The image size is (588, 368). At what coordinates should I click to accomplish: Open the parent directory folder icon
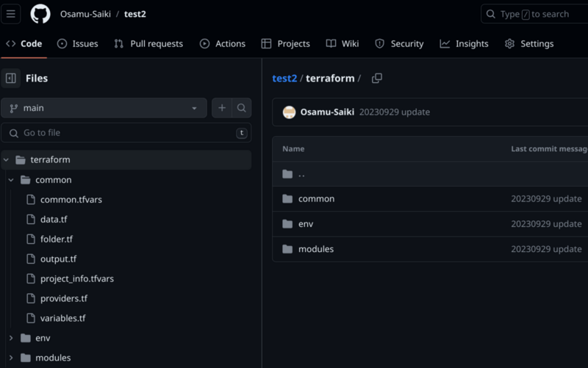coord(287,174)
